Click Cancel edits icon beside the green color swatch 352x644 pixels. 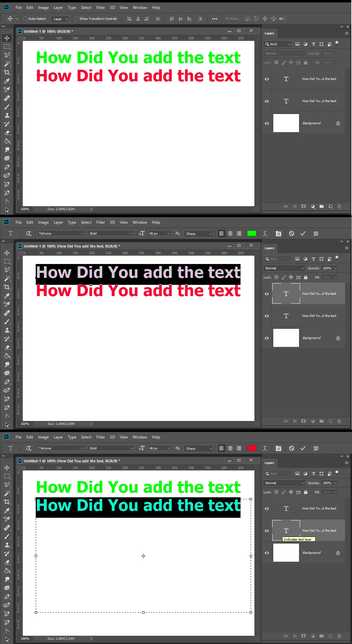pyautogui.click(x=291, y=234)
